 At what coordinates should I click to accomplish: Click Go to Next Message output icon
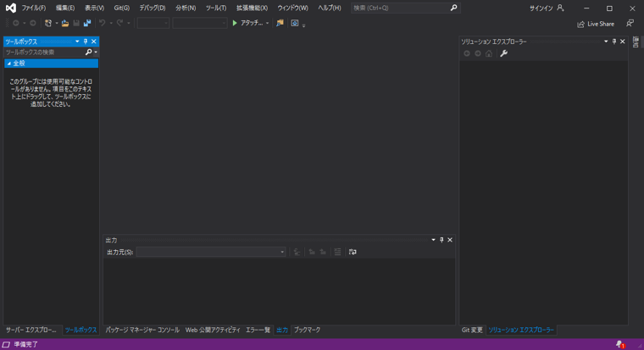[323, 252]
